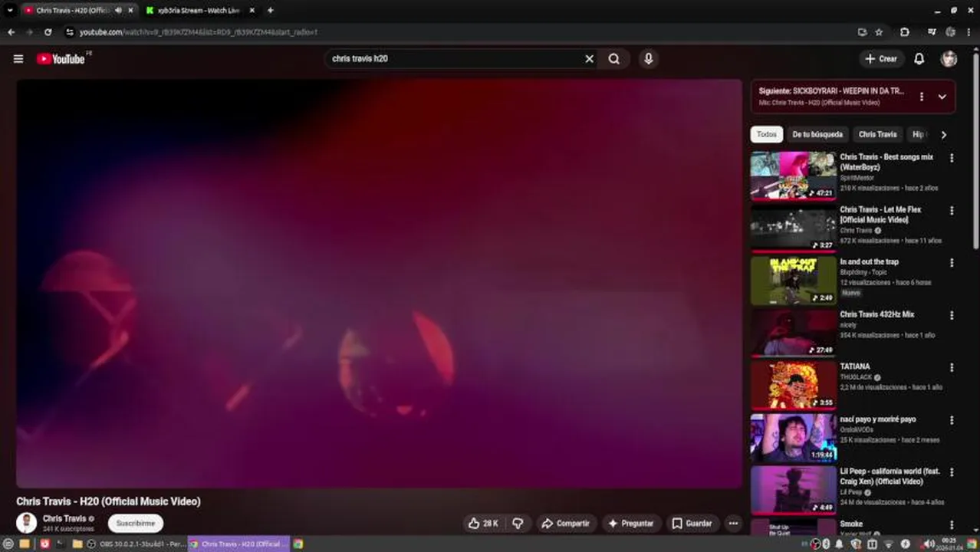Open the tab search dropdown arrow

click(9, 11)
